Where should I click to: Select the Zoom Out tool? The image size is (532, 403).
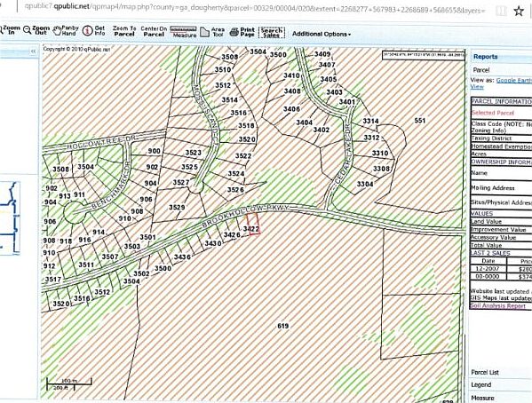[x=36, y=30]
